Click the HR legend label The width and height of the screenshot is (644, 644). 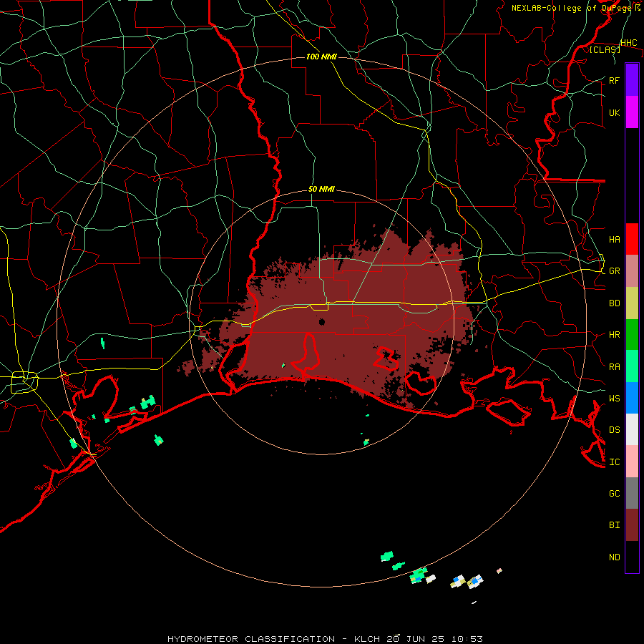click(x=615, y=335)
